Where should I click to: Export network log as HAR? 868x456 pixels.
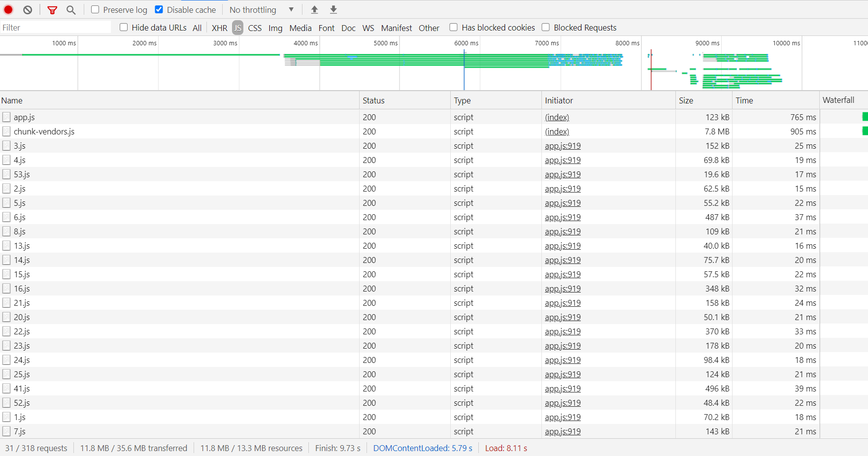click(x=334, y=9)
